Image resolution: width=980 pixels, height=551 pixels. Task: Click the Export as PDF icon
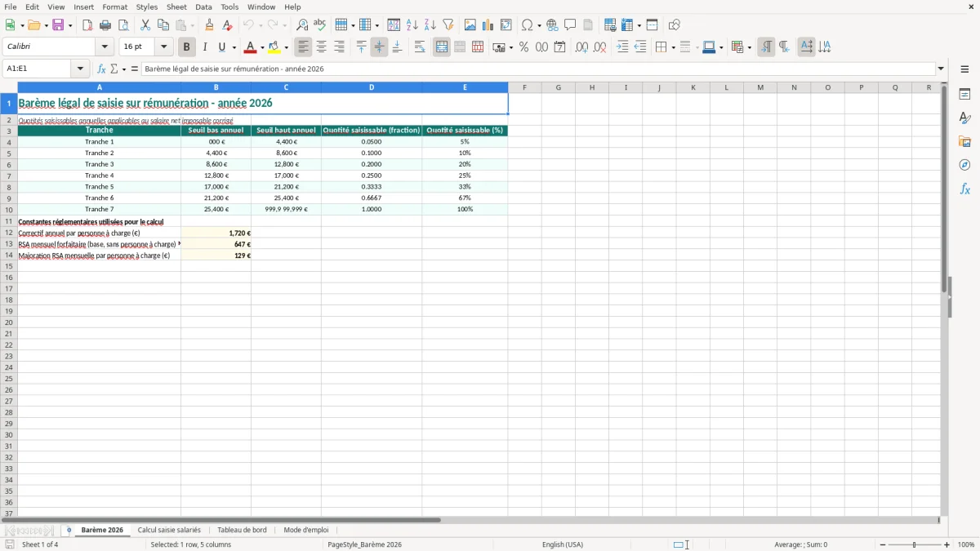click(87, 25)
